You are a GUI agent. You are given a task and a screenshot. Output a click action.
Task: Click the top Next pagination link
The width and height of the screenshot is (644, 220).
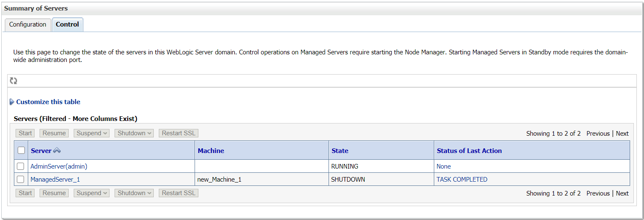622,134
